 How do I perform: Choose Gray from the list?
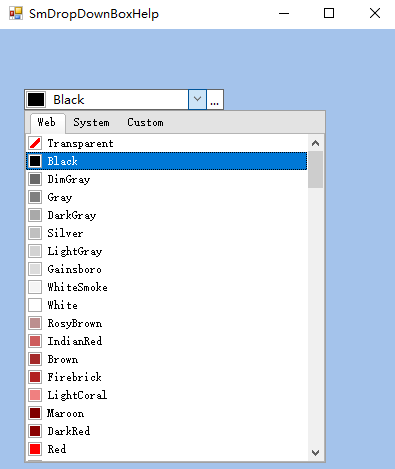tap(167, 197)
